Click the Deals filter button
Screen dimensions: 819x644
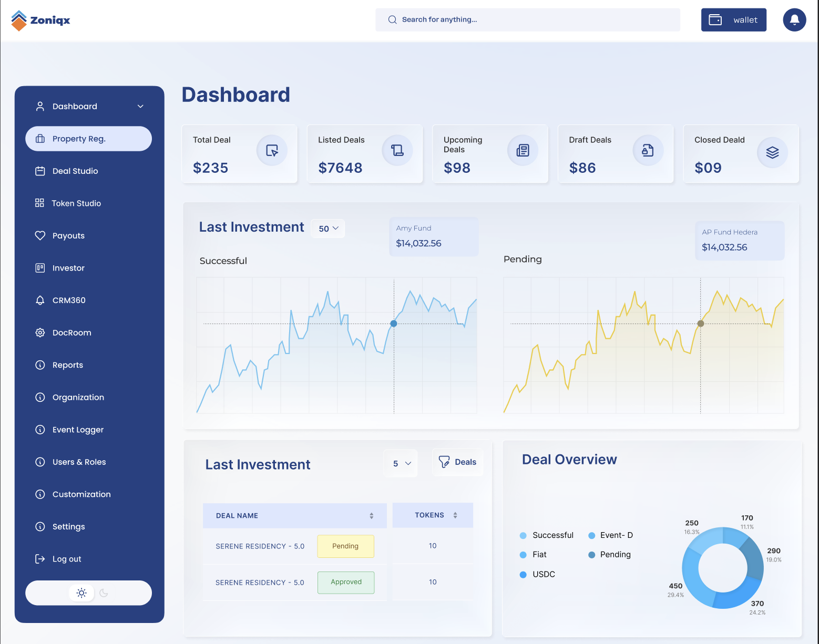(457, 462)
